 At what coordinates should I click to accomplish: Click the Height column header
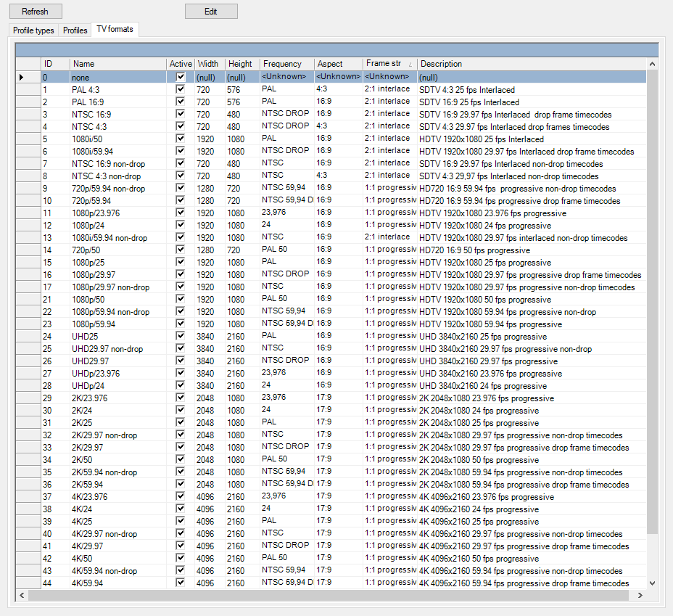pyautogui.click(x=242, y=64)
